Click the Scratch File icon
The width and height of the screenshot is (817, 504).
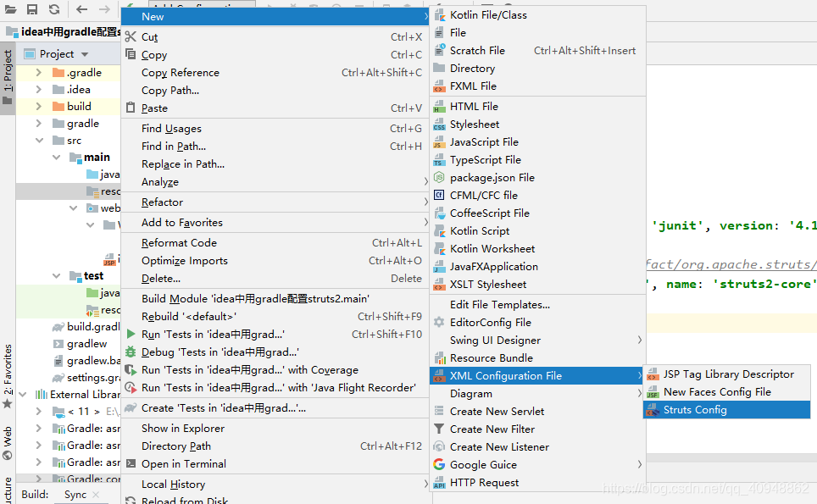[x=440, y=50]
